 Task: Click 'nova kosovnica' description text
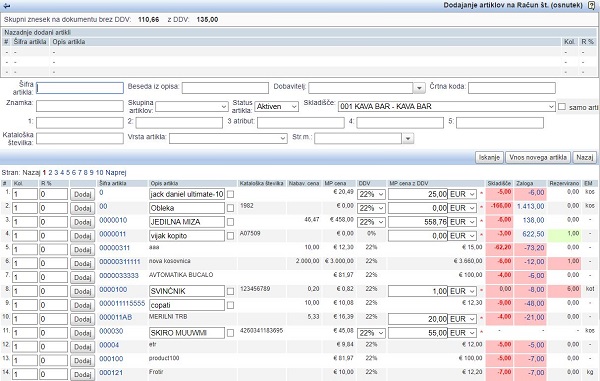tap(170, 261)
